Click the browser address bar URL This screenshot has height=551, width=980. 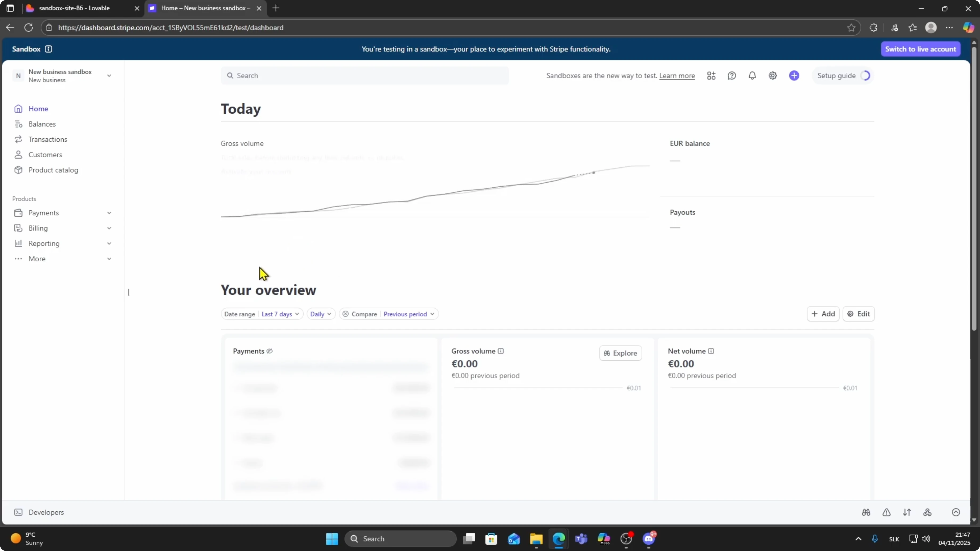[171, 28]
